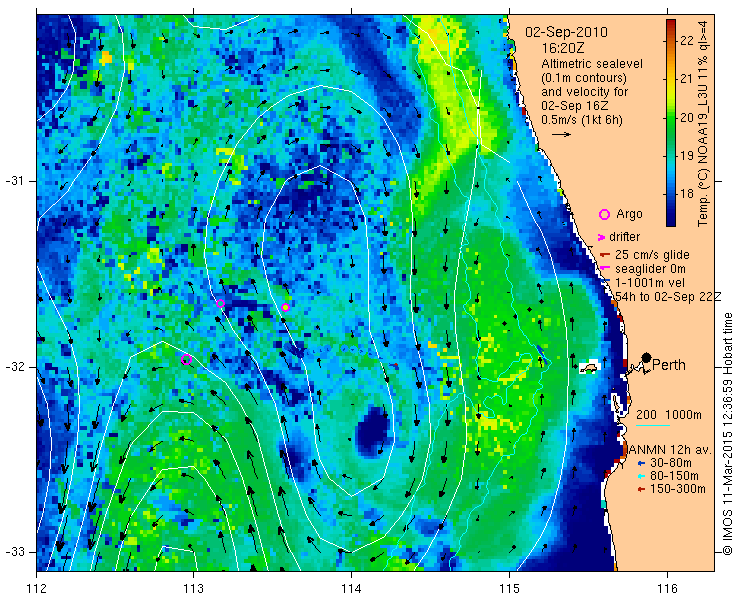The image size is (740, 600).
Task: Click the temperature color bar at 22
Action: coord(671,40)
